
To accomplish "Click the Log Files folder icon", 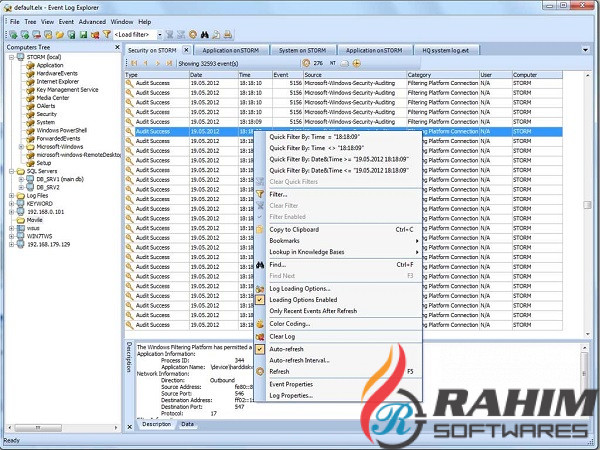I will click(21, 196).
